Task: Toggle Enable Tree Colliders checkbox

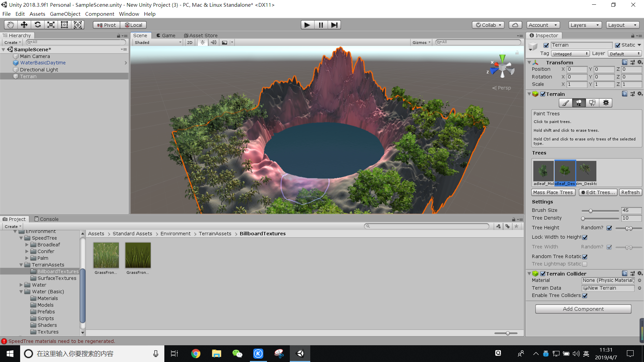Action: pos(585,296)
